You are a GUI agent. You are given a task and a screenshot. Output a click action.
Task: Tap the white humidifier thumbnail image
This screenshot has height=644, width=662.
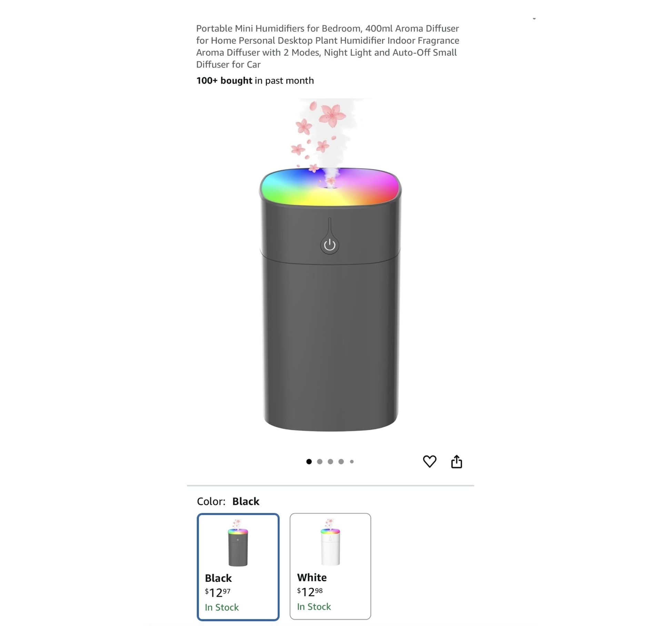tap(330, 542)
